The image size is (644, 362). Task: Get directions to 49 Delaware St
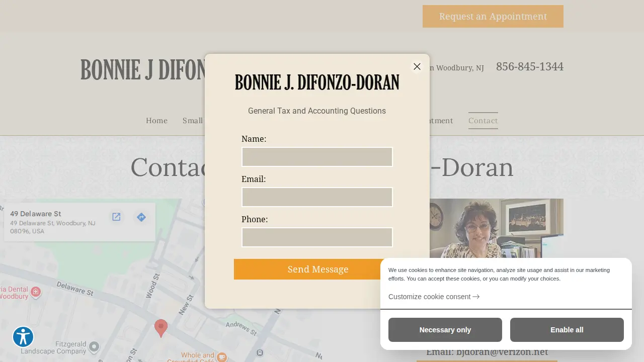click(141, 217)
